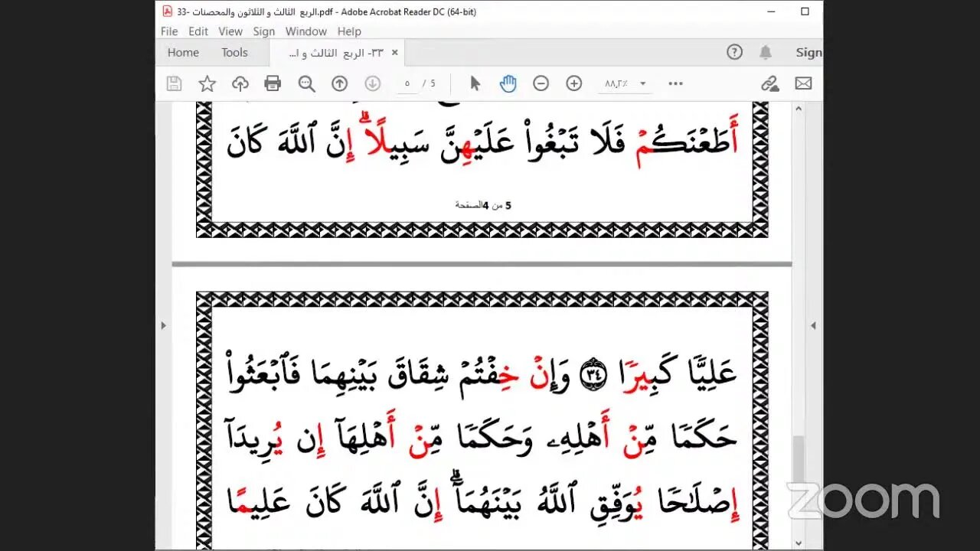The image size is (980, 551).
Task: Select the open document tab
Action: tap(335, 53)
